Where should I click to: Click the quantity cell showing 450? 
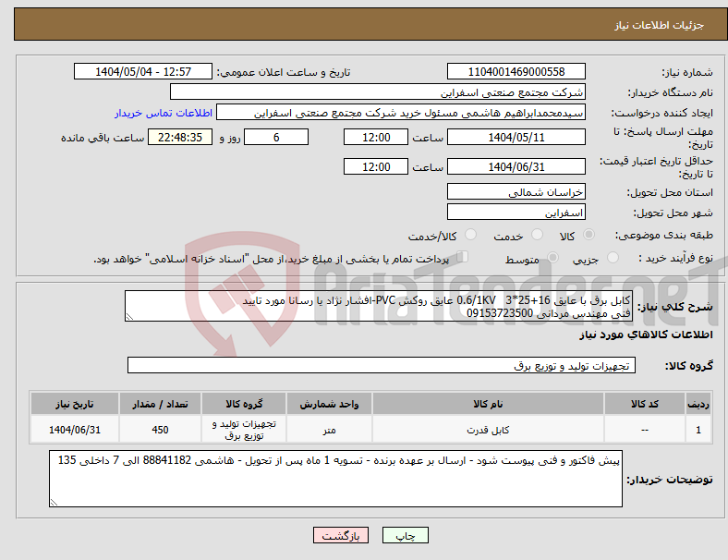click(160, 430)
